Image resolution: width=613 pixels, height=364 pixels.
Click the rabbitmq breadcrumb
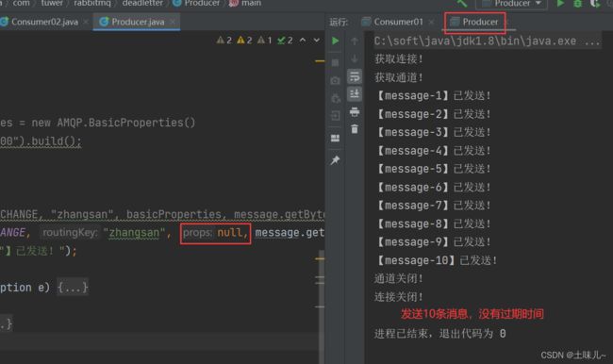pos(92,3)
